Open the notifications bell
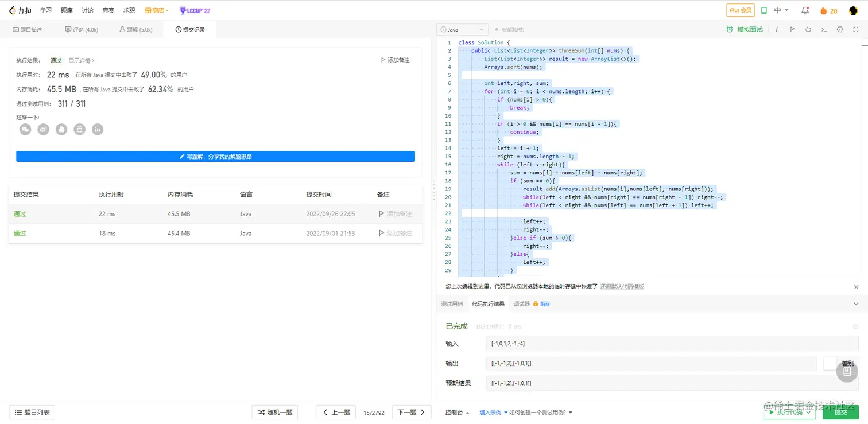The width and height of the screenshot is (868, 424). (x=805, y=10)
